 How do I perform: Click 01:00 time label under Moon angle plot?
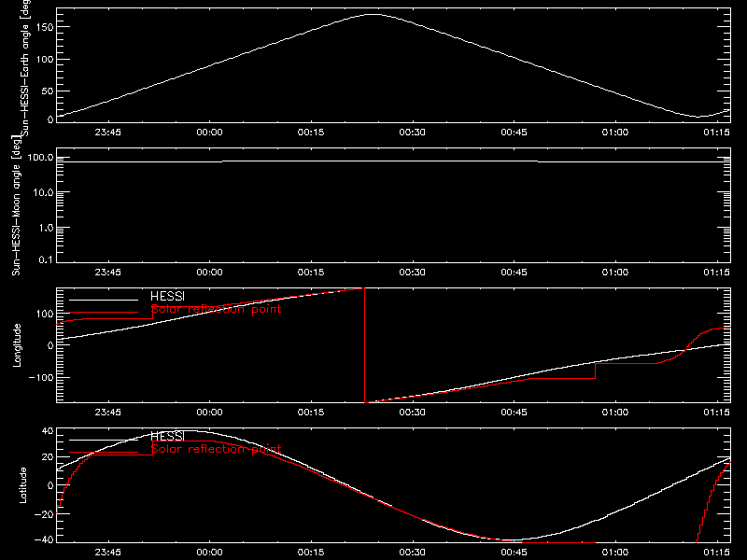(615, 273)
